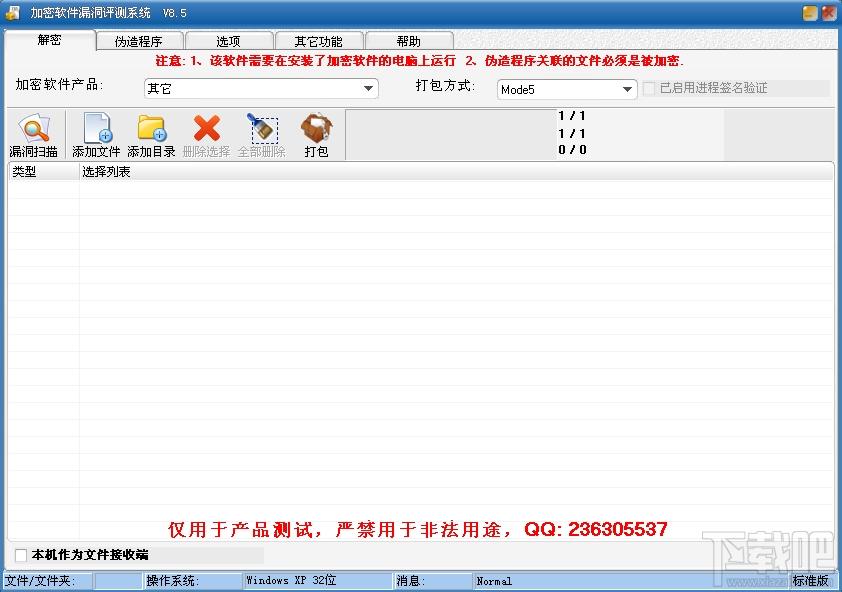Click the red QQ: 236305537 notice text

tap(418, 530)
